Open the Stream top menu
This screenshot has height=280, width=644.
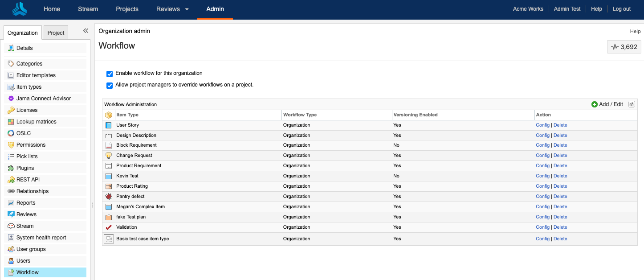(88, 9)
